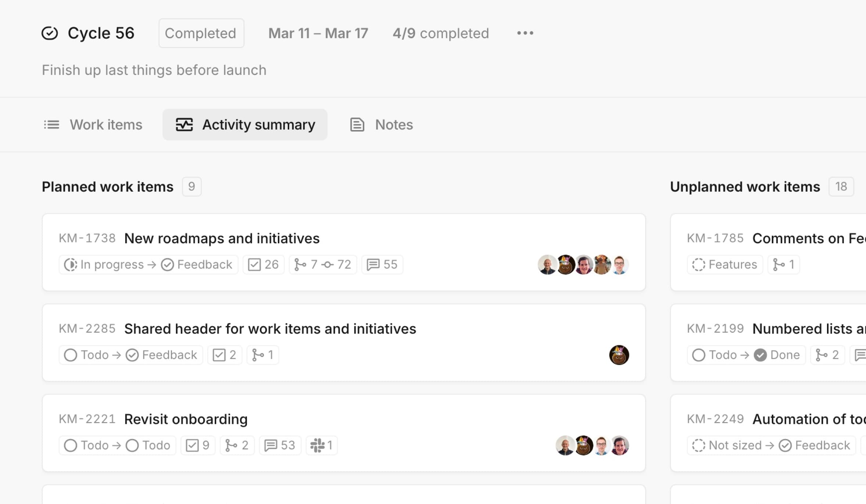Switch to the Work items tab
This screenshot has height=504, width=866.
(93, 125)
